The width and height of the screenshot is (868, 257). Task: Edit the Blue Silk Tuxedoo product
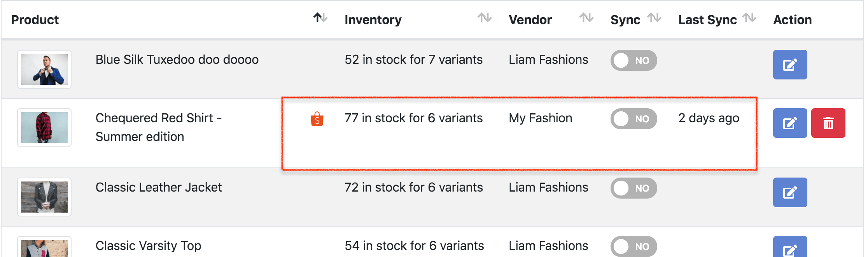pyautogui.click(x=789, y=65)
